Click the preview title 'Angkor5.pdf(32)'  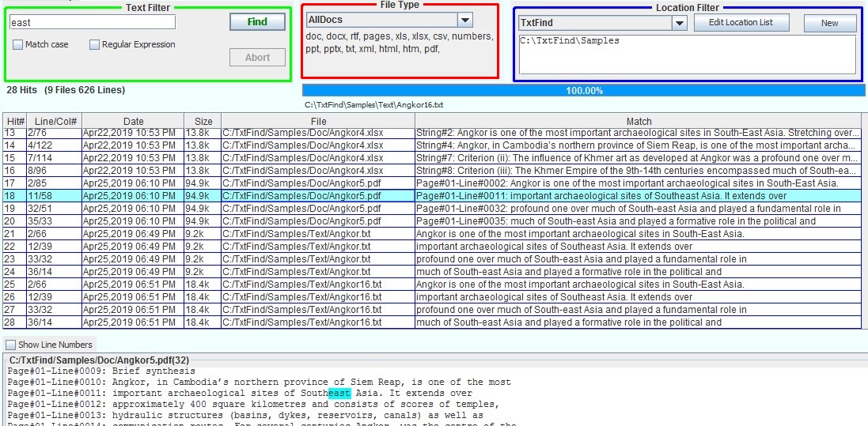[99, 360]
